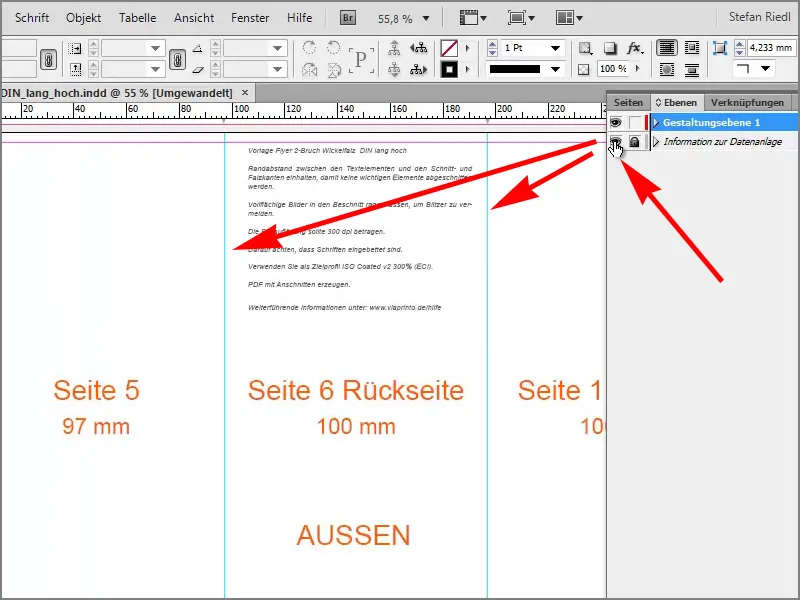Select wrap around object shape icon

click(667, 69)
